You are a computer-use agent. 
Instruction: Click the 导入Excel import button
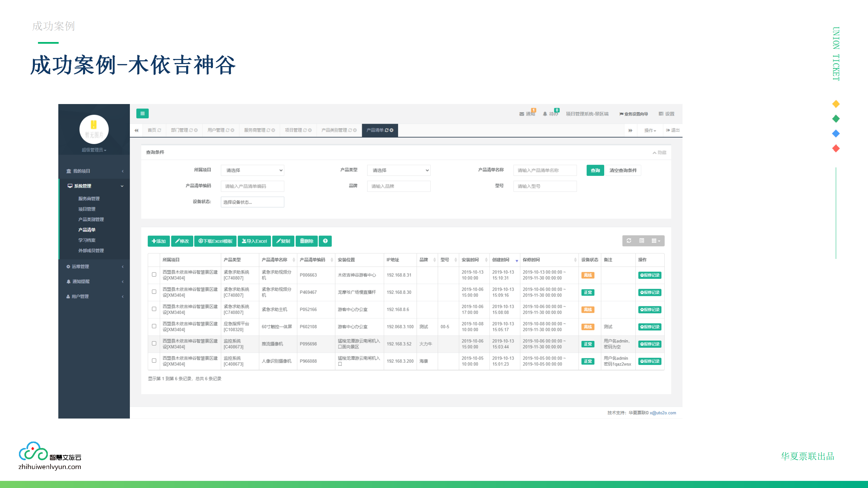[x=254, y=241]
